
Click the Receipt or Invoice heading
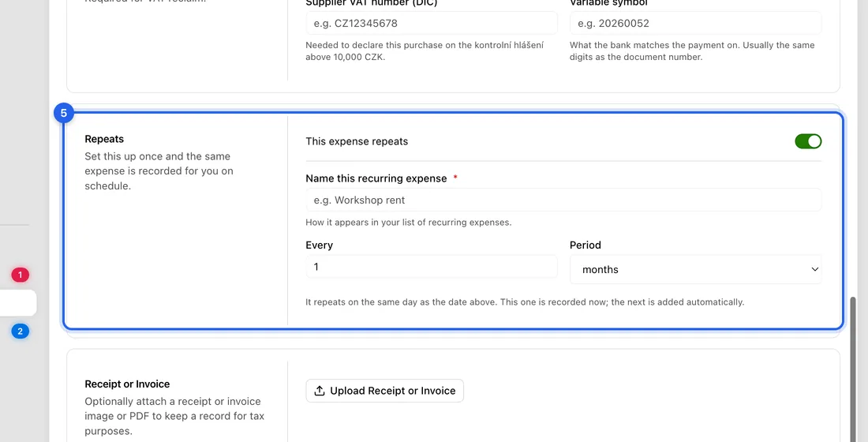click(127, 384)
